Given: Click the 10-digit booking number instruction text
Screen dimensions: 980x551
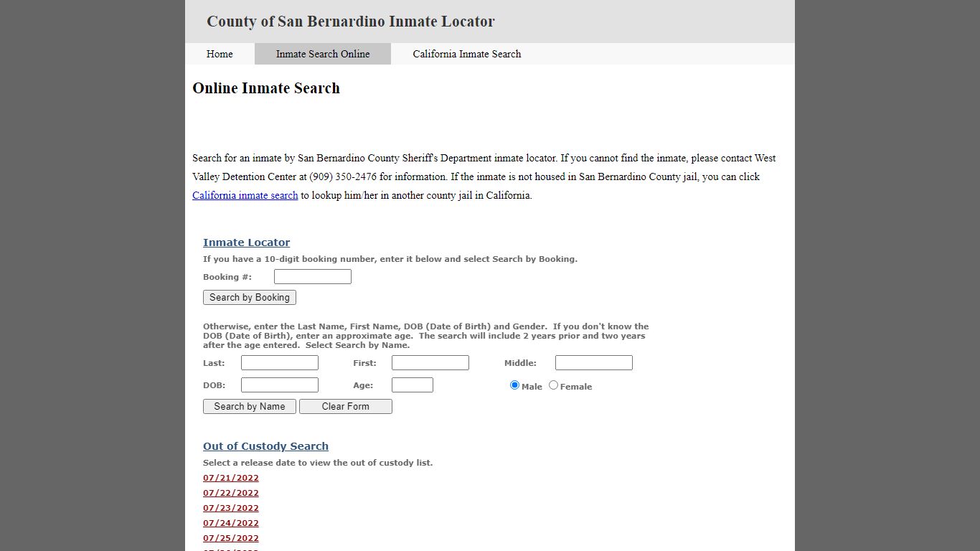Looking at the screenshot, I should point(390,259).
